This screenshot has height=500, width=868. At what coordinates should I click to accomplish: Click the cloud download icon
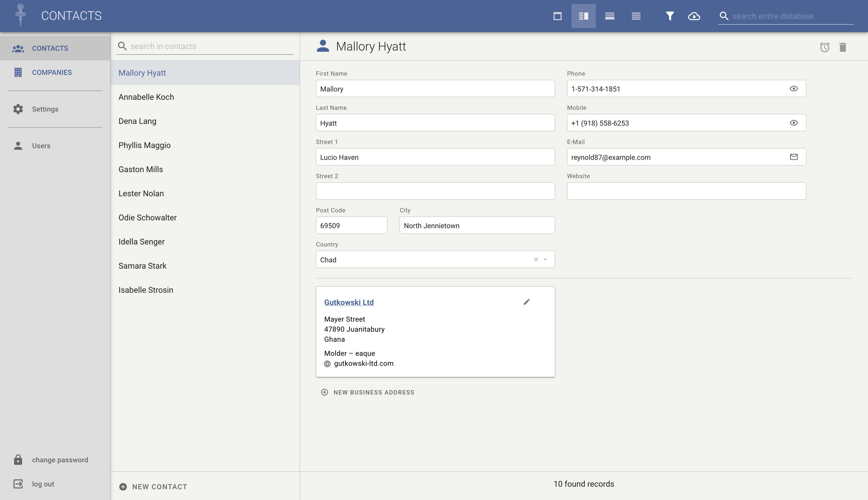click(694, 16)
